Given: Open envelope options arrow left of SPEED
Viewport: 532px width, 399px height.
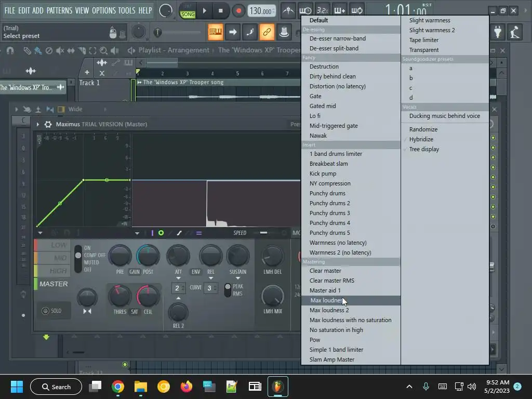Looking at the screenshot, I should pyautogui.click(x=137, y=233).
